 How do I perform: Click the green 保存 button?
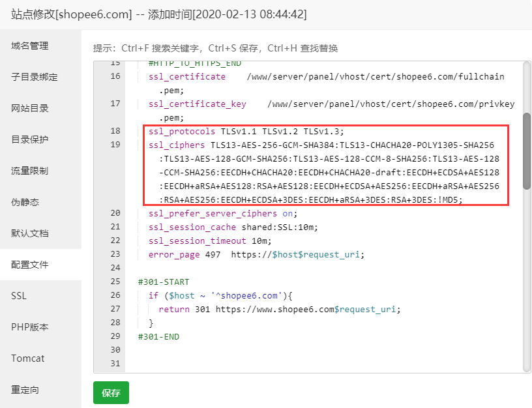[111, 392]
